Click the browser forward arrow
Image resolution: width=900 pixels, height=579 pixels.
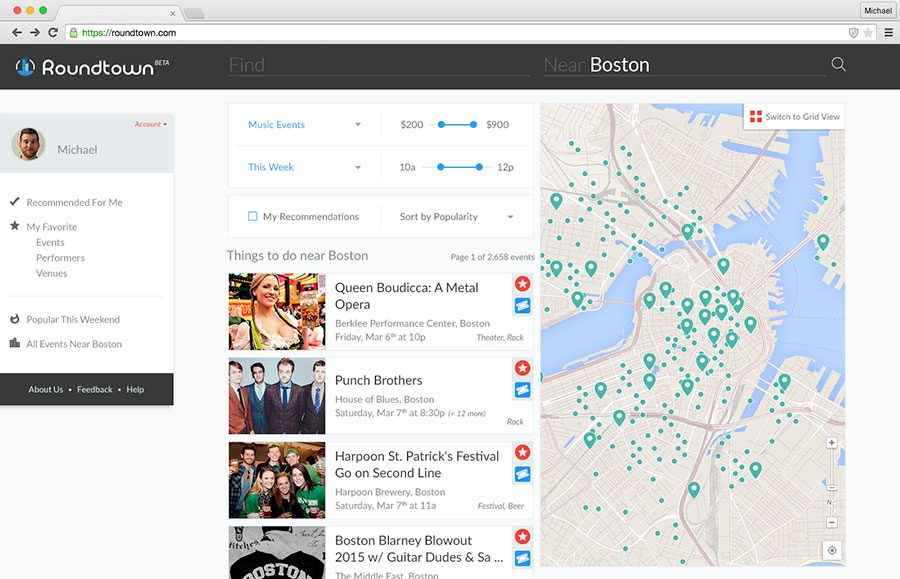coord(35,33)
